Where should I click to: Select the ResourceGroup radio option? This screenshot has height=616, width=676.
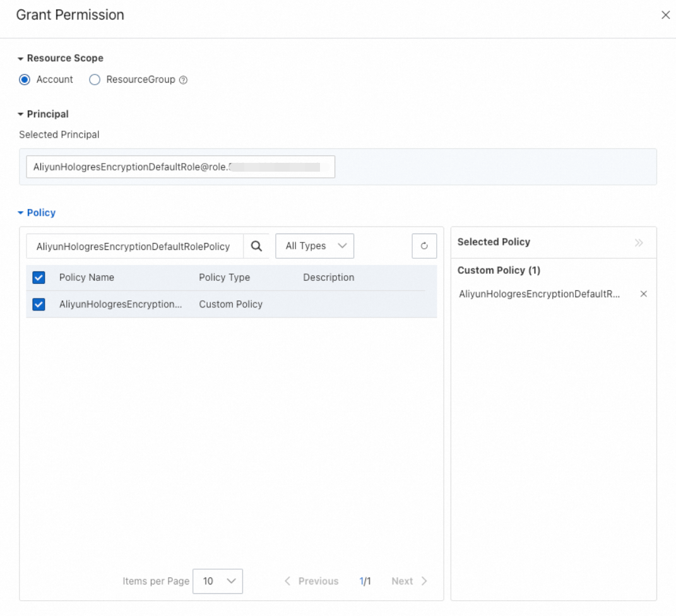[95, 80]
